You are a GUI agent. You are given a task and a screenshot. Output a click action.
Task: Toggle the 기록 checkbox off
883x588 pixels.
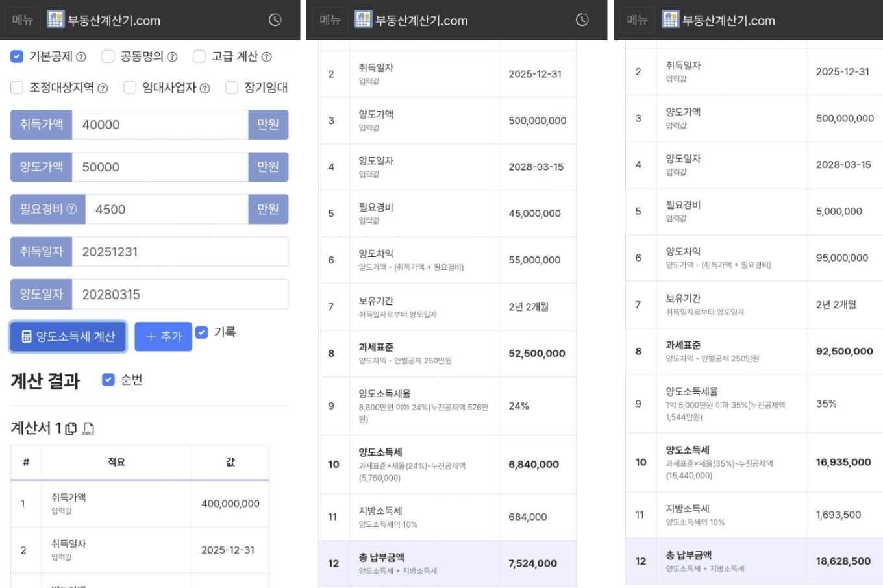[x=202, y=332]
